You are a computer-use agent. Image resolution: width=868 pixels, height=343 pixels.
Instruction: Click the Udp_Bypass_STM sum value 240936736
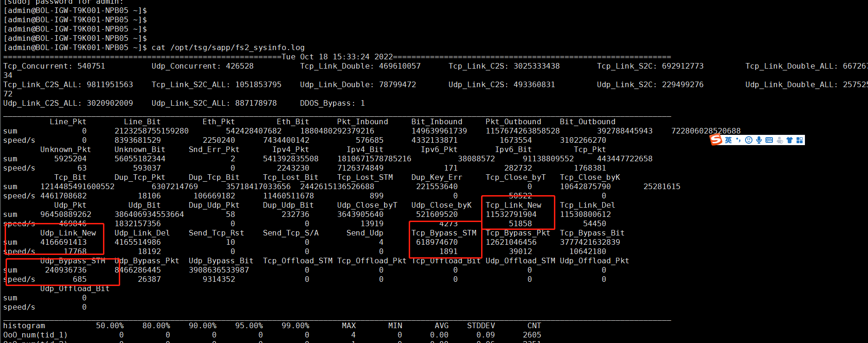coord(65,270)
